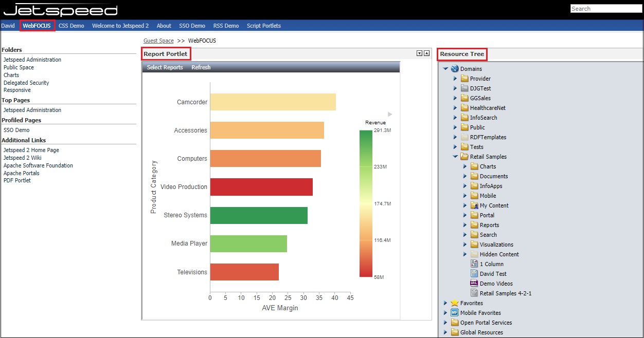Open the PDF Portlet link
This screenshot has width=644, height=338.
17,180
